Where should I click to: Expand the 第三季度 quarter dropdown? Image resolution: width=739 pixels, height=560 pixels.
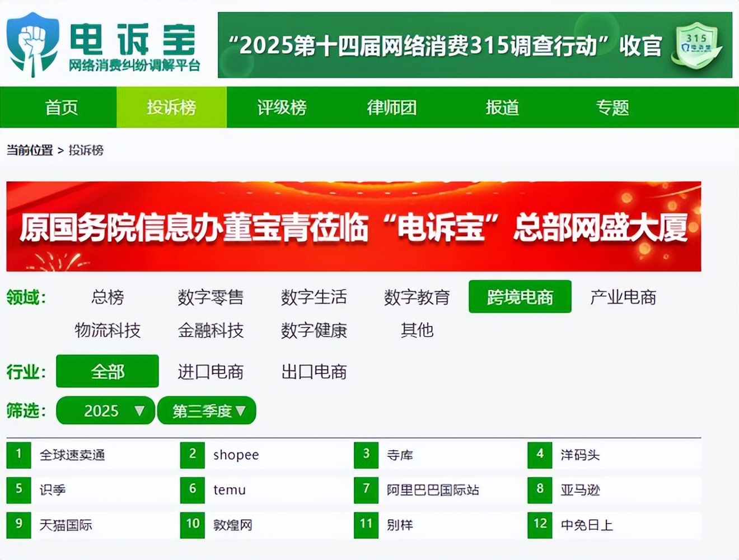[207, 411]
